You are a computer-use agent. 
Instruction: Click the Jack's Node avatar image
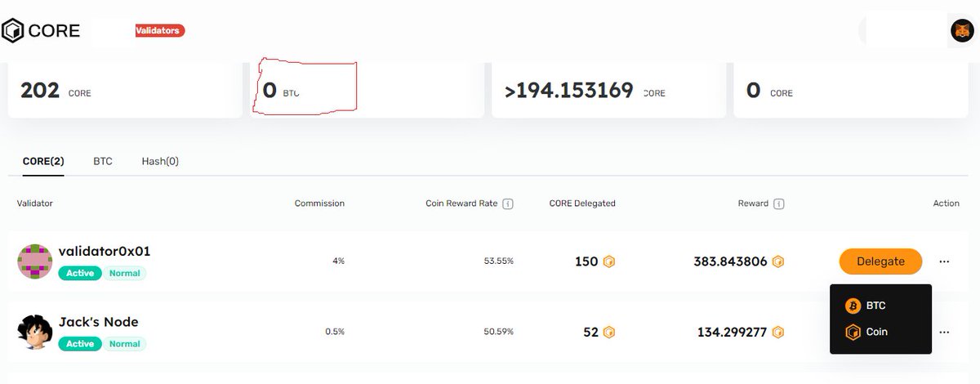tap(34, 332)
